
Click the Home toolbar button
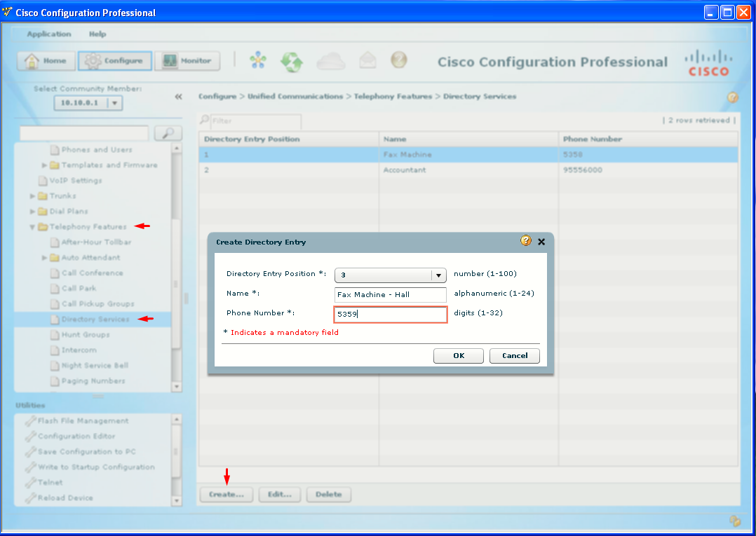(46, 61)
